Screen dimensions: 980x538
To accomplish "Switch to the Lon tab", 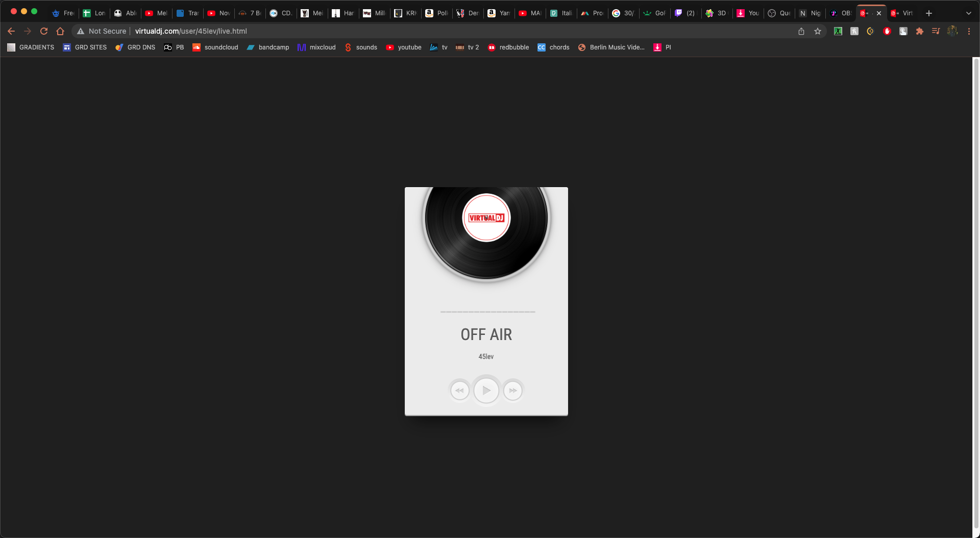I will (94, 13).
